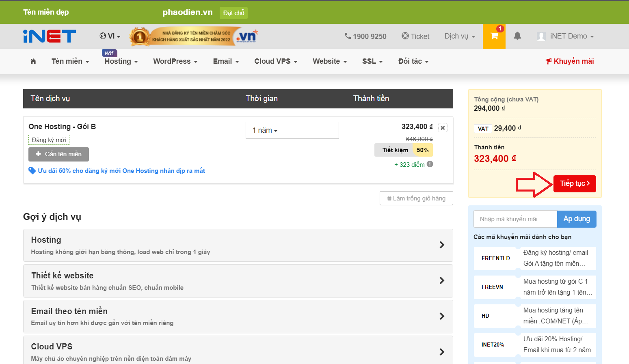Click the iNET logo

pos(49,36)
